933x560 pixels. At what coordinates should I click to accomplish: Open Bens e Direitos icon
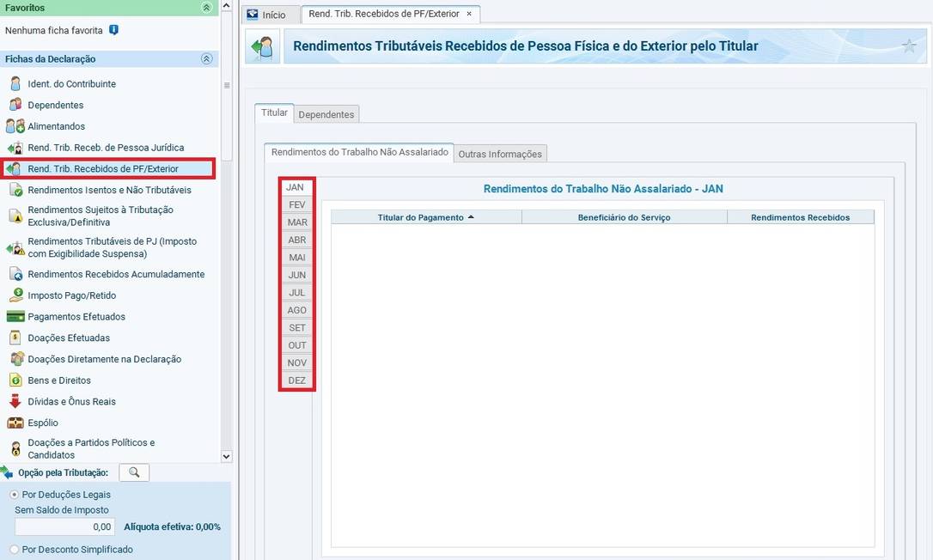pos(15,380)
